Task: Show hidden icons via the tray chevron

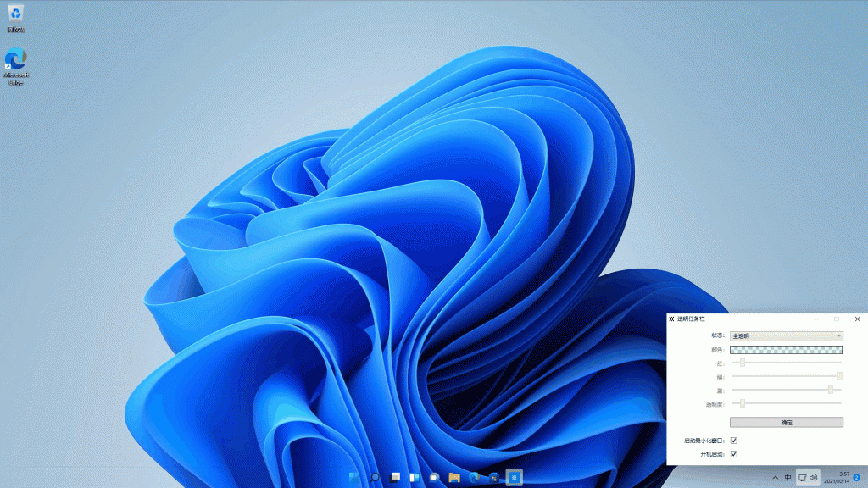Action: coord(775,478)
